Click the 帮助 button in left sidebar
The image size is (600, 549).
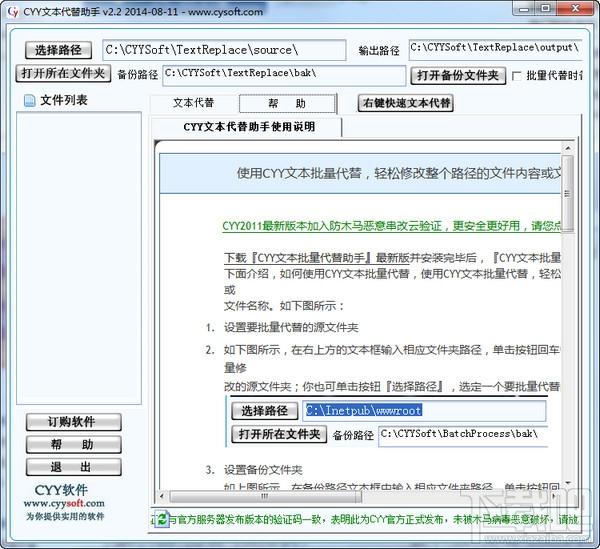[73, 445]
